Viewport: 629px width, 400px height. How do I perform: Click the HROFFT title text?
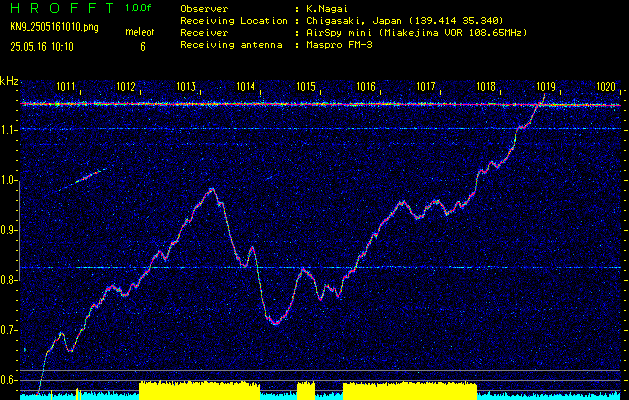[x=63, y=8]
